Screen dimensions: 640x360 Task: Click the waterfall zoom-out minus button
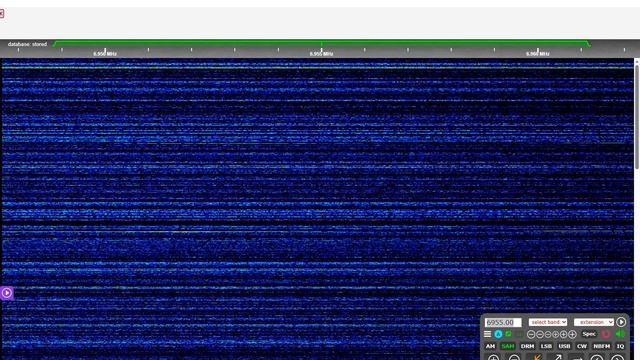[514, 357]
